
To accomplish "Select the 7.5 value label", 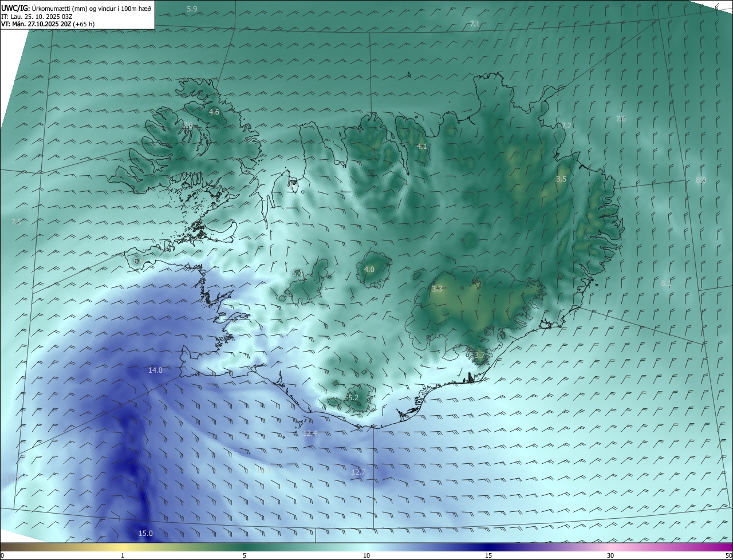I will click(x=16, y=222).
